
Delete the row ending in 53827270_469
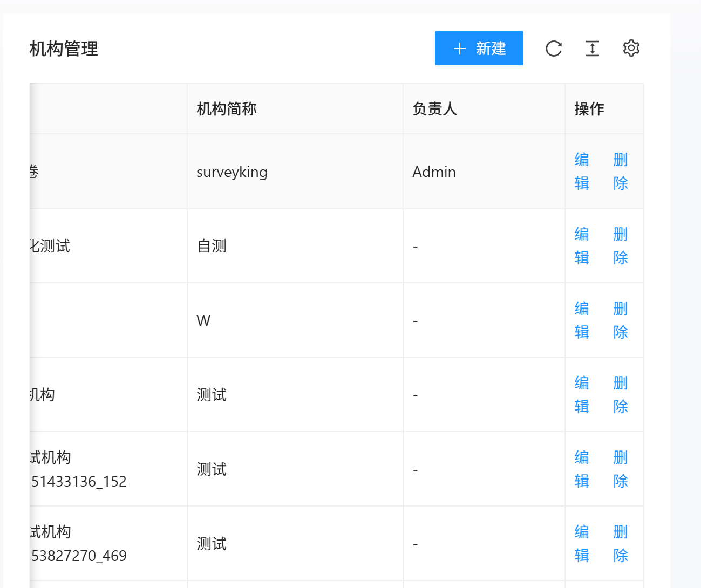coord(621,543)
